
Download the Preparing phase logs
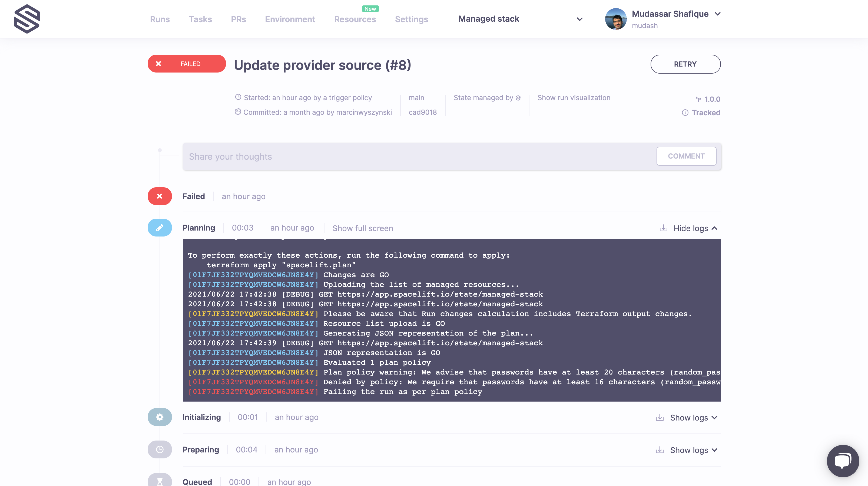pos(660,450)
